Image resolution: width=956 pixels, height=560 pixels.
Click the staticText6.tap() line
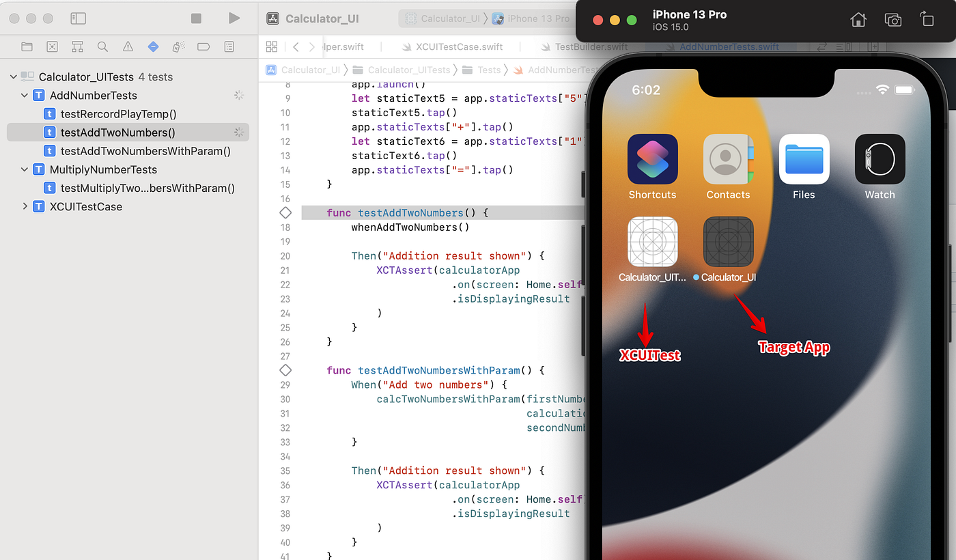pos(404,156)
